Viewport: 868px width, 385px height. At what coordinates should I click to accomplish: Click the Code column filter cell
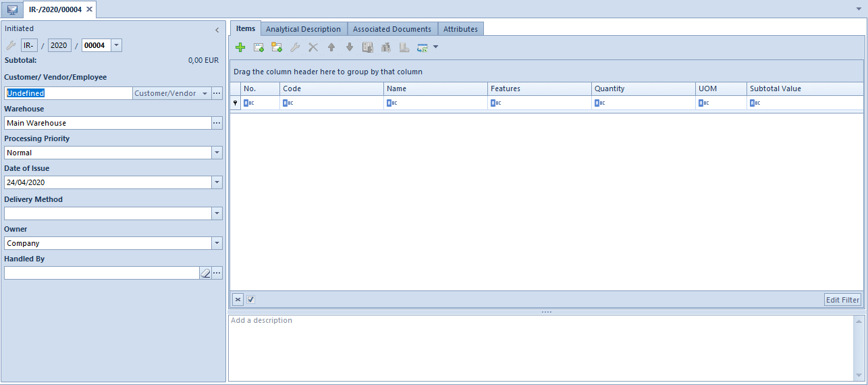pyautogui.click(x=331, y=103)
